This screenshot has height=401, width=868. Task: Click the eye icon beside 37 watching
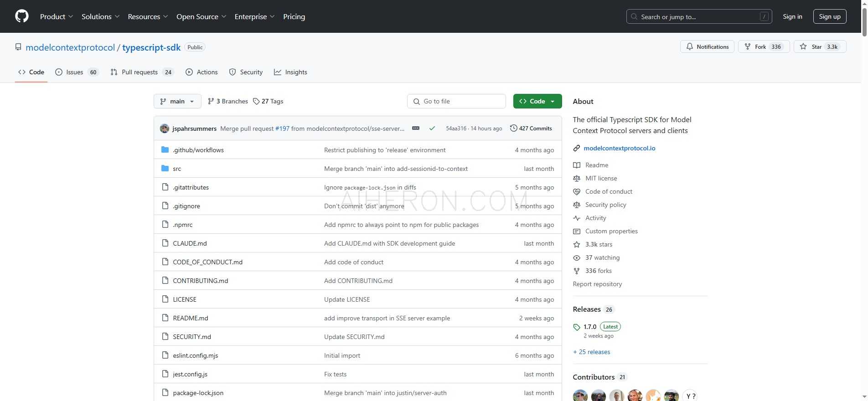pos(577,257)
